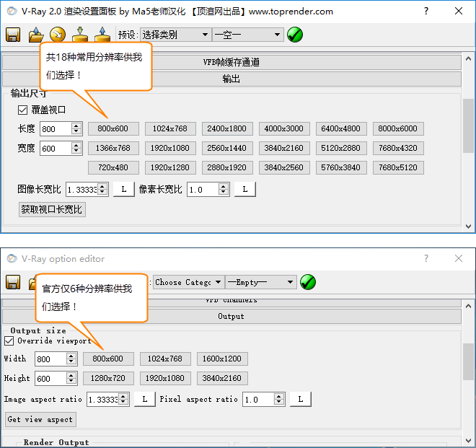Select 3840x2160 in option editor

pyautogui.click(x=222, y=378)
